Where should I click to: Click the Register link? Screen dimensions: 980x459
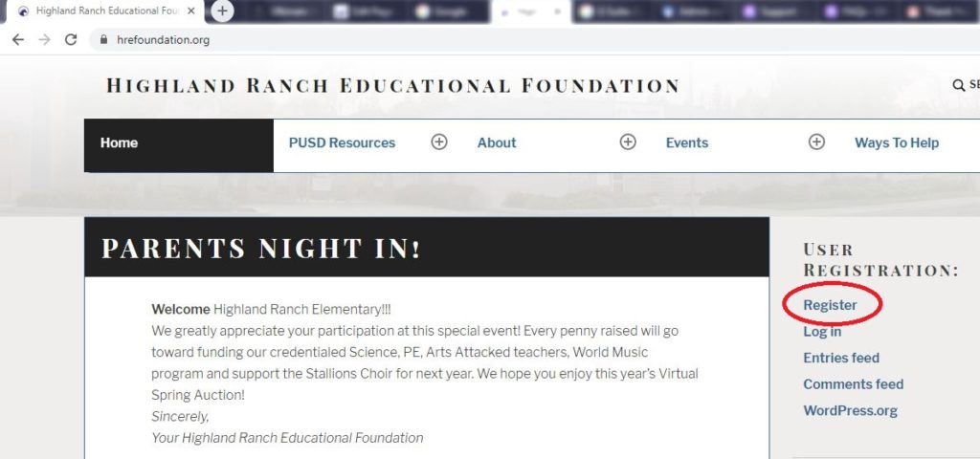point(830,305)
